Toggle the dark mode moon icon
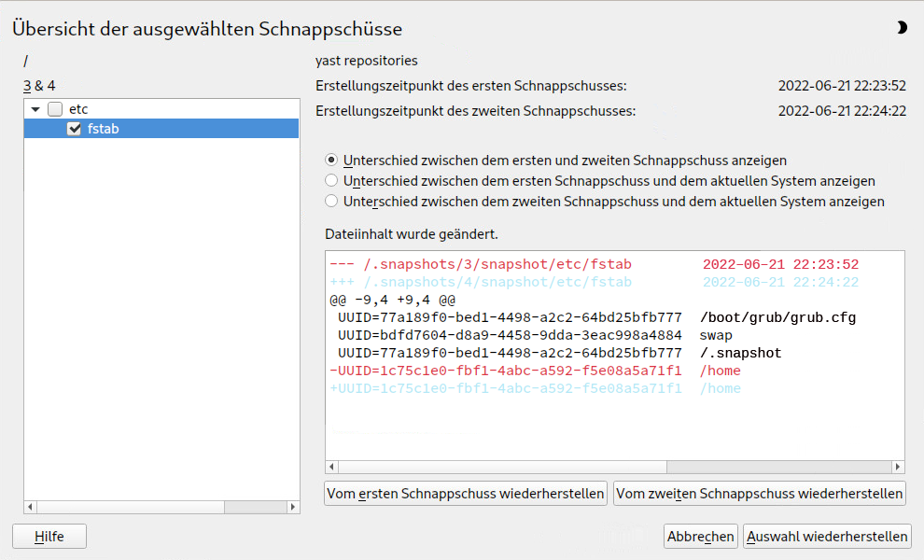Screen dimensions: 924x560 click(902, 28)
